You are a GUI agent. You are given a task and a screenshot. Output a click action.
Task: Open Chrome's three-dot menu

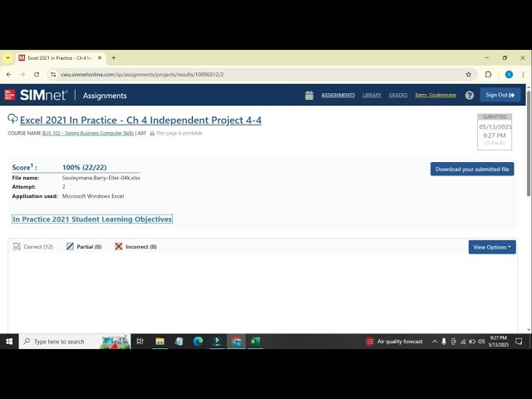pos(523,75)
